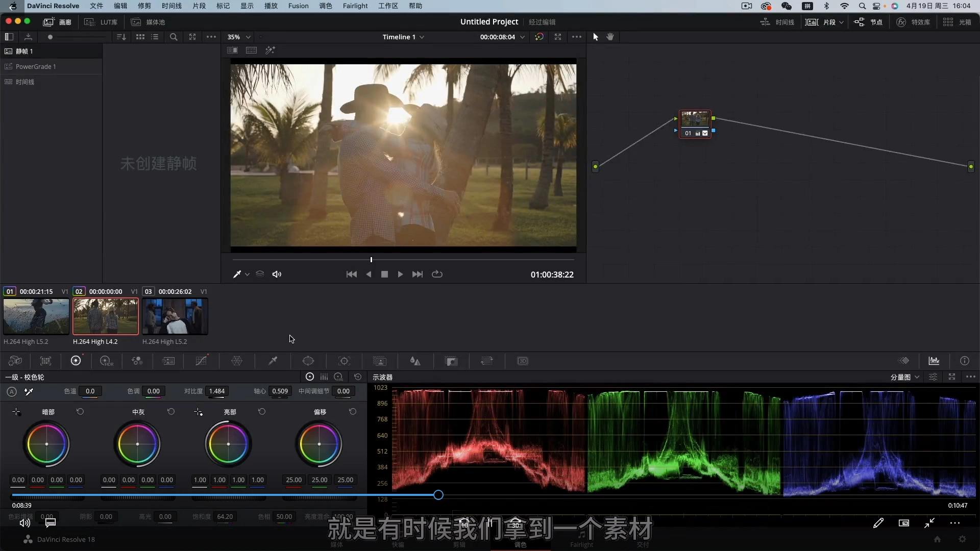Show the 特效库 effects library
This screenshot has width=980, height=551.
[x=914, y=22]
